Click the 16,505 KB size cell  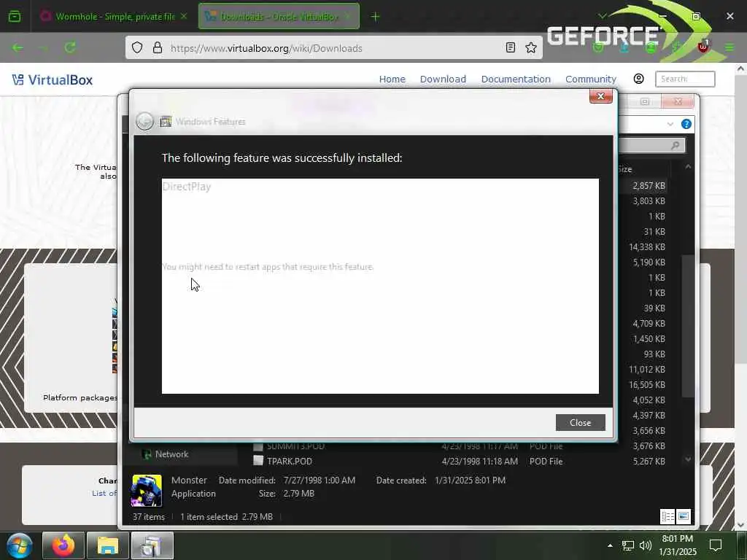tap(646, 385)
